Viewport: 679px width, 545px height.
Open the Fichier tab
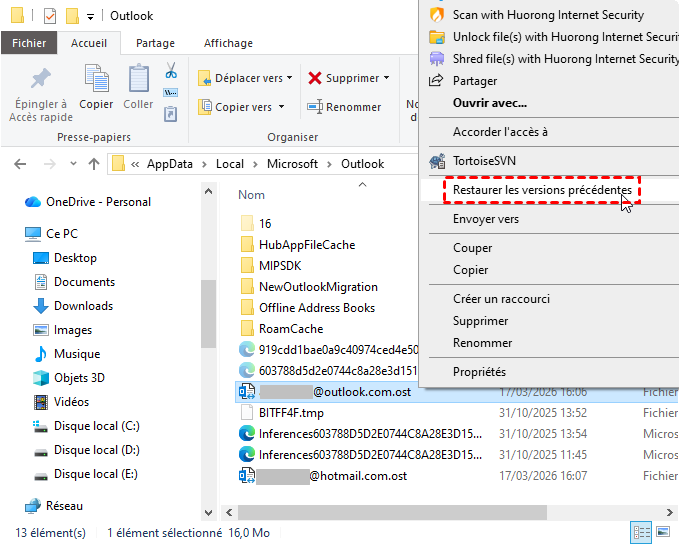[x=29, y=43]
